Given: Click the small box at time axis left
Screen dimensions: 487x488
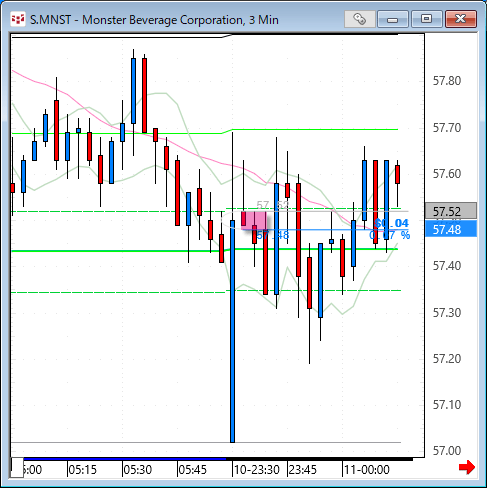Looking at the screenshot, I should point(17,467).
